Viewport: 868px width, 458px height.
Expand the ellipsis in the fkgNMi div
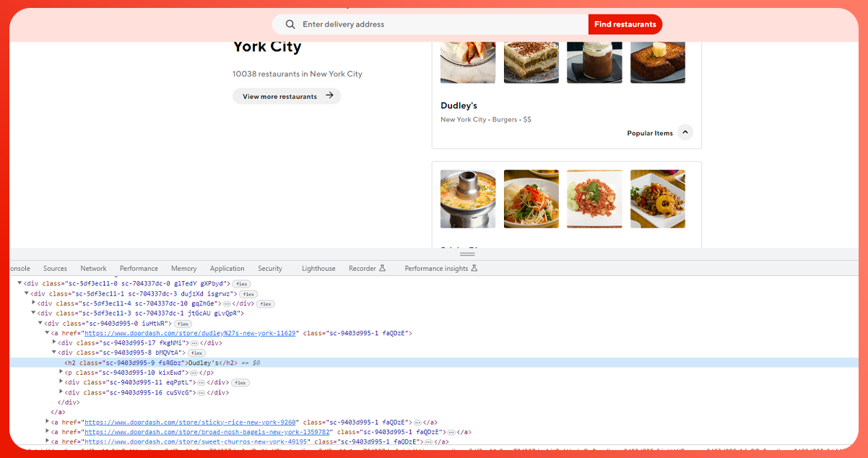(194, 343)
